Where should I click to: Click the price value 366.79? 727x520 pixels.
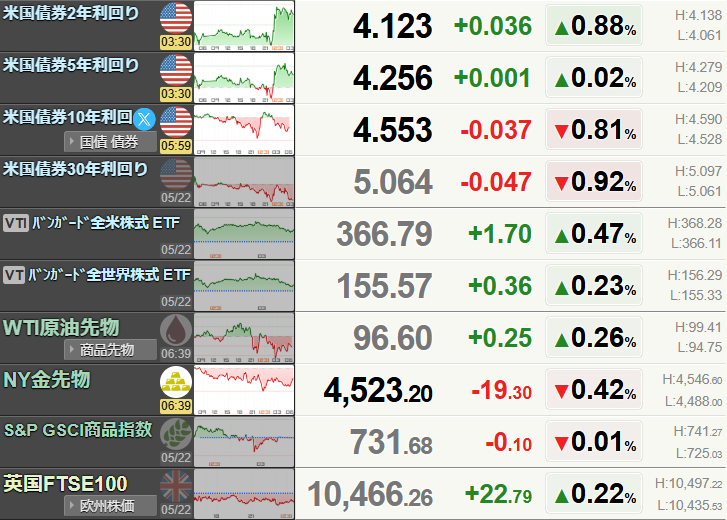[384, 234]
